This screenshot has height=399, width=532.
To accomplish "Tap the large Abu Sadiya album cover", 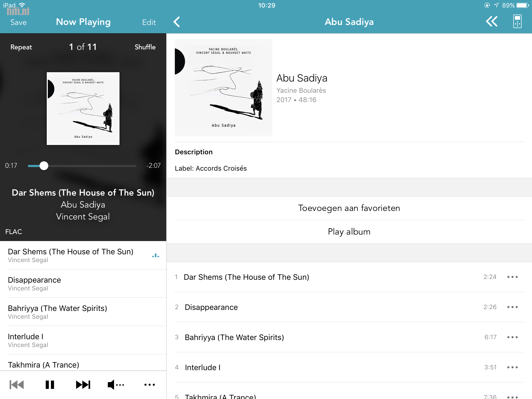I will [x=223, y=88].
